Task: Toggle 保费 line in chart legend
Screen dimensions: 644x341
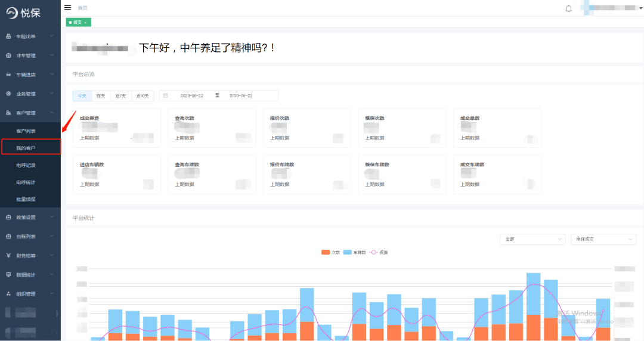Action: pyautogui.click(x=379, y=252)
